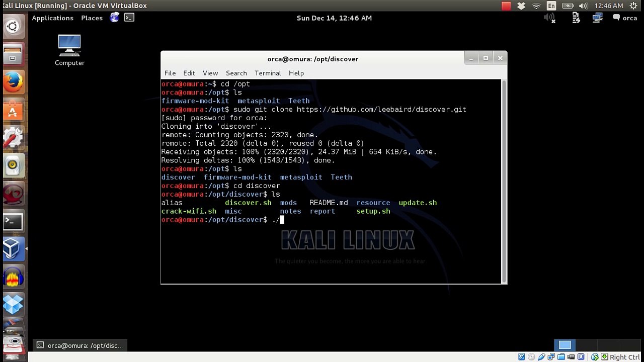Open Kali clock Sun Dec 14 calendar
Viewport: 644px width, 362px height.
click(x=334, y=18)
